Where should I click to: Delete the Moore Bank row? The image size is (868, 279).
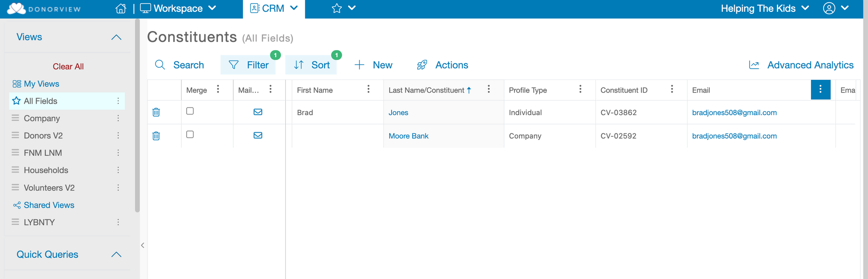click(x=156, y=136)
